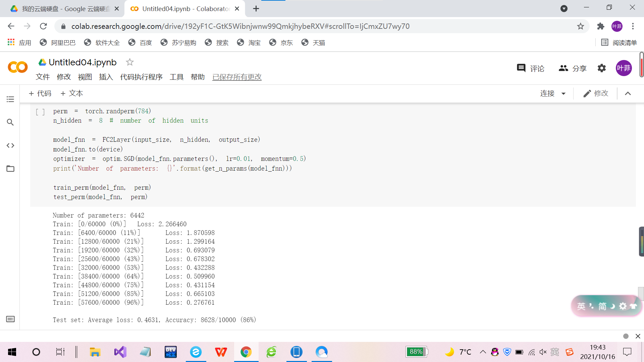This screenshot has width=644, height=362.
Task: Open the Files folder panel icon
Action: point(10,169)
